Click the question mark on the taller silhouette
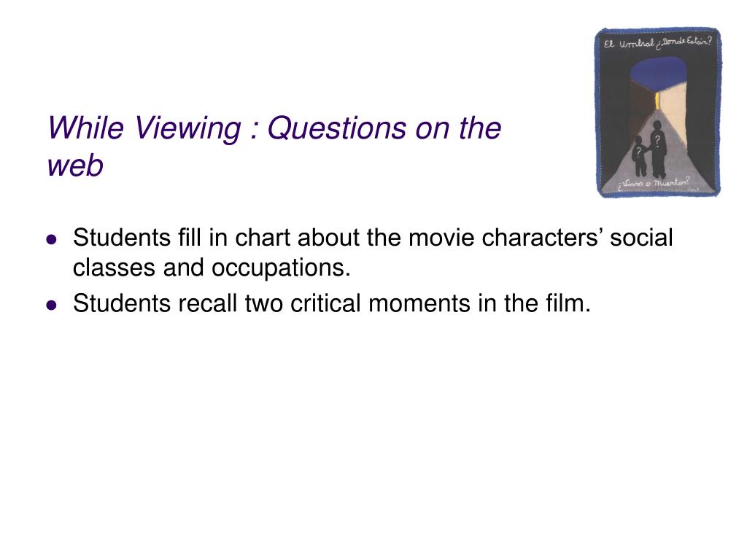Image resolution: width=747 pixels, height=560 pixels. pos(657,141)
